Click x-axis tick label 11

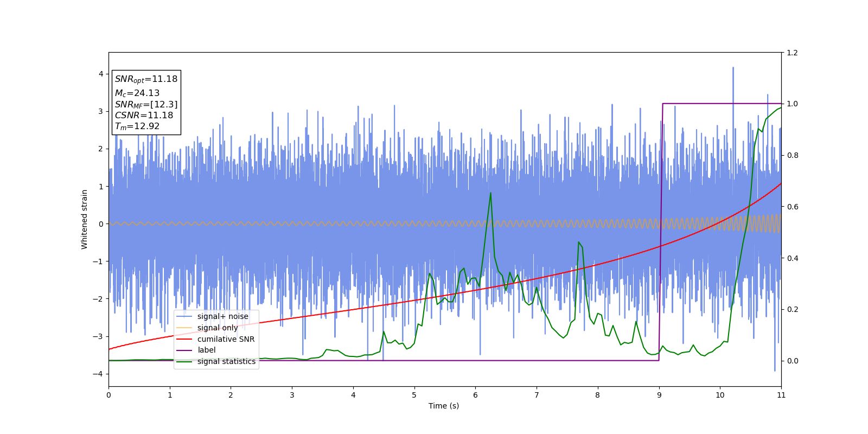pyautogui.click(x=781, y=395)
